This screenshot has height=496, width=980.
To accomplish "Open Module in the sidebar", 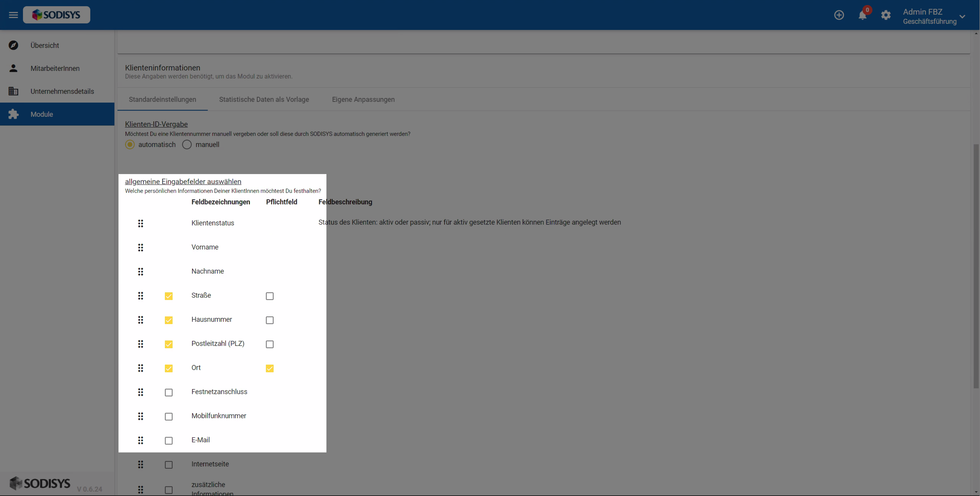I will [57, 114].
